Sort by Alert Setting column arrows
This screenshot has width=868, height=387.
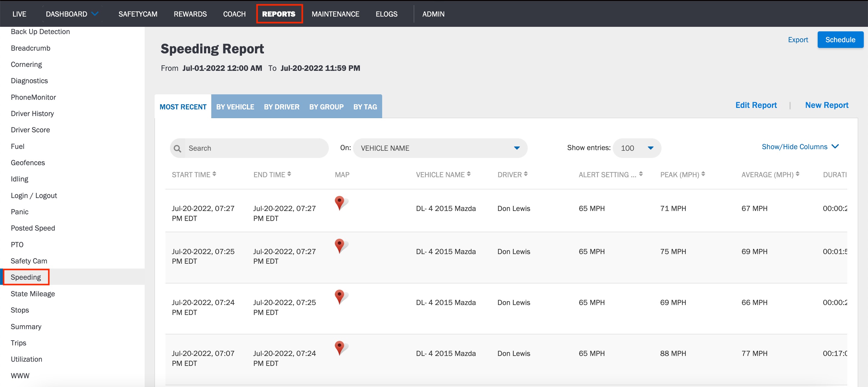(641, 174)
